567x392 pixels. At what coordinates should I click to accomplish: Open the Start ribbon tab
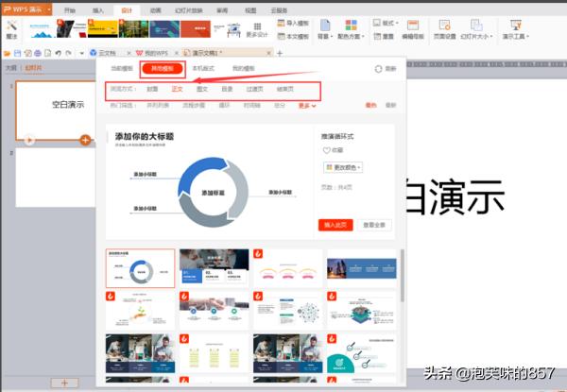70,10
